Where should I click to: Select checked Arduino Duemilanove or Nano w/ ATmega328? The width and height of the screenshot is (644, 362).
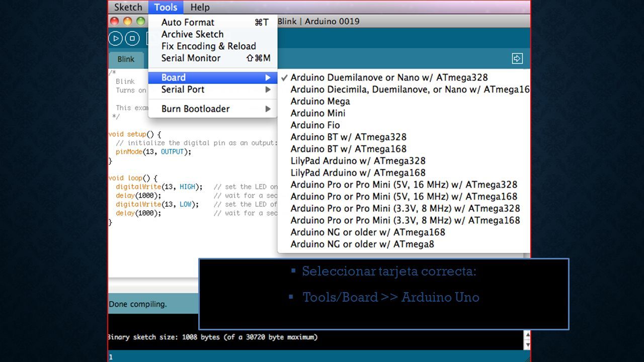click(404, 77)
